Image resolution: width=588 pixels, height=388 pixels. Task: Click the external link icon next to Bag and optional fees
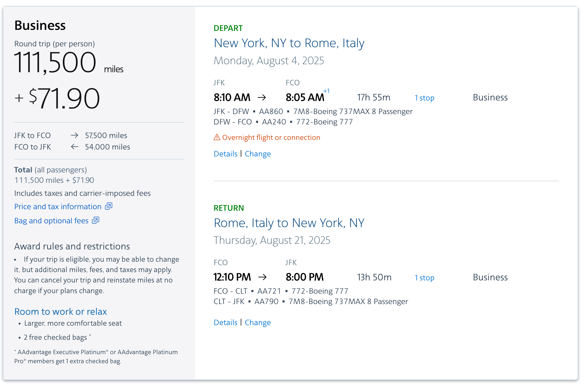tap(96, 220)
